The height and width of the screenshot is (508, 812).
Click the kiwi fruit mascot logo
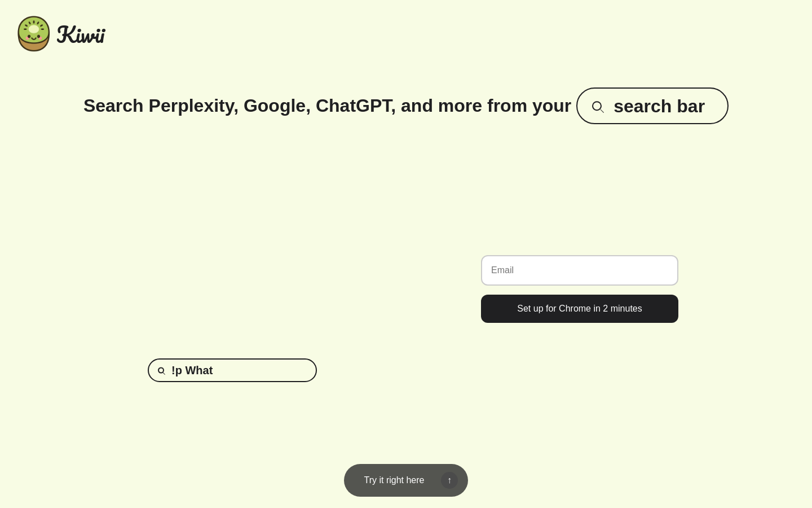pyautogui.click(x=34, y=34)
